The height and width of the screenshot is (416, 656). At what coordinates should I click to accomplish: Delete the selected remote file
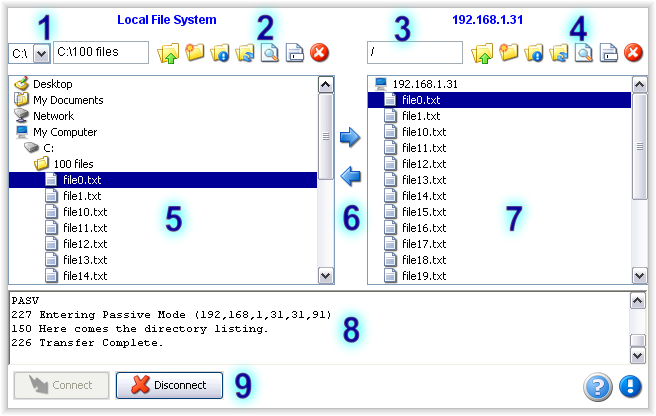tap(633, 53)
